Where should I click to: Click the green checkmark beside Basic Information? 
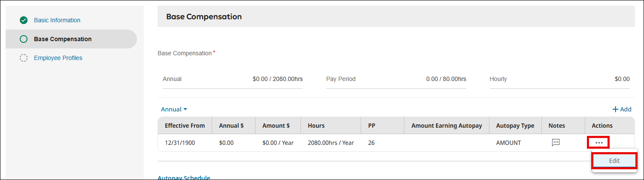(24, 20)
